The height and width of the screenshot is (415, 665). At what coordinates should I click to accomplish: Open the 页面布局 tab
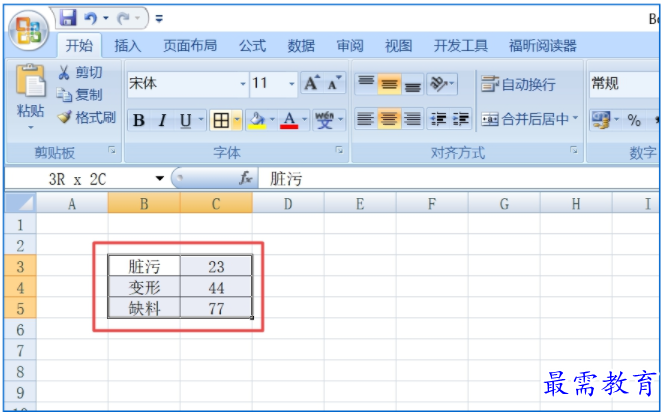[190, 45]
